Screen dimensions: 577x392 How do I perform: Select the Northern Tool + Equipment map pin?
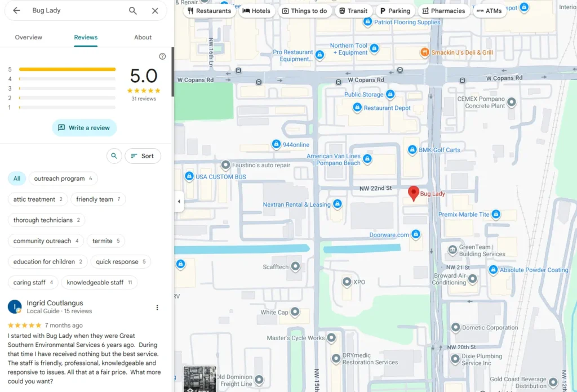(x=374, y=48)
